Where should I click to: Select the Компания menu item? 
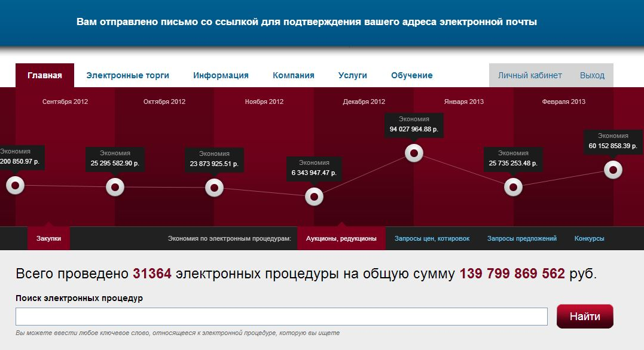294,75
